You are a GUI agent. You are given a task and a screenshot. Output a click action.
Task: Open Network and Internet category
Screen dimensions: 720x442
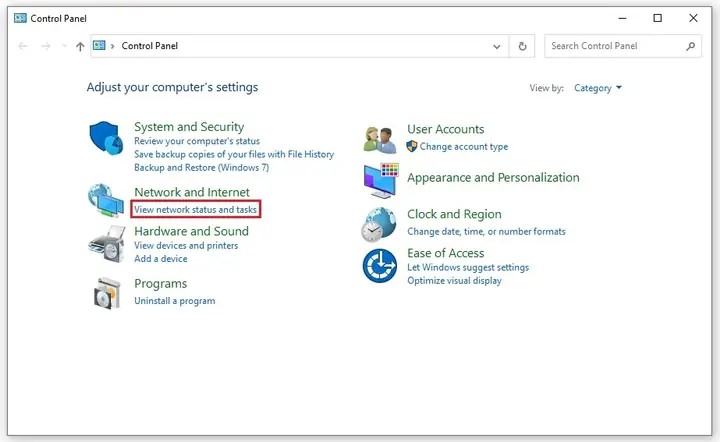click(x=191, y=192)
